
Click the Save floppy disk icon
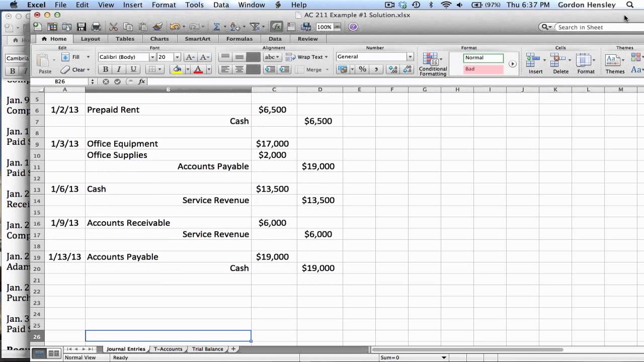[x=81, y=27]
